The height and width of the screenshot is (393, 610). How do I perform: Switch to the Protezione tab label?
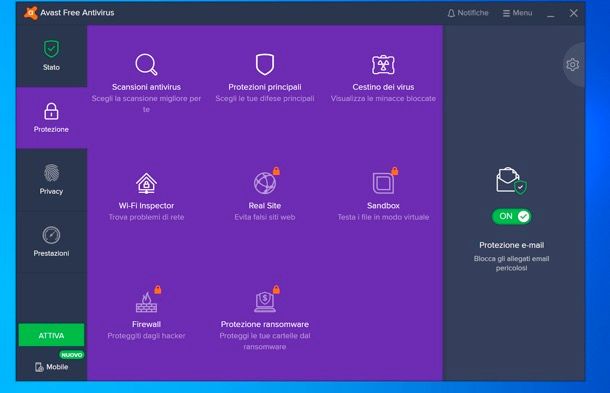click(x=51, y=129)
